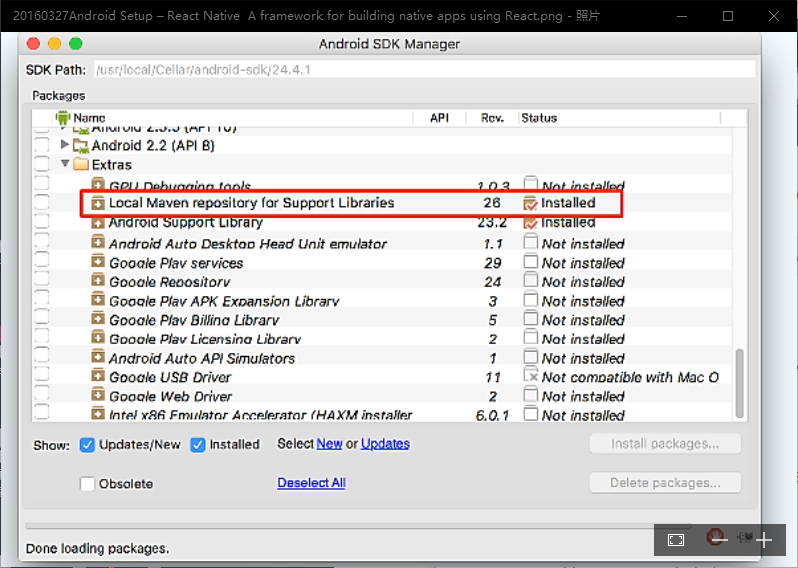The width and height of the screenshot is (798, 568).
Task: Select the Android Support Library row text
Action: [186, 222]
